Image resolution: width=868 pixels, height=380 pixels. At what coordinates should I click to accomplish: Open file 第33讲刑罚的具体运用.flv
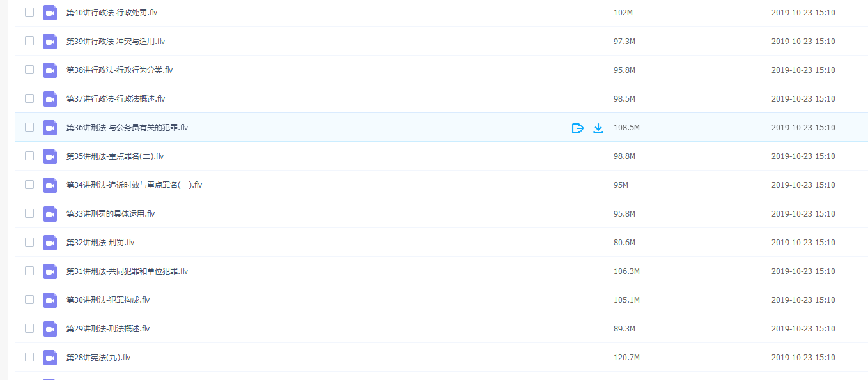[111, 214]
